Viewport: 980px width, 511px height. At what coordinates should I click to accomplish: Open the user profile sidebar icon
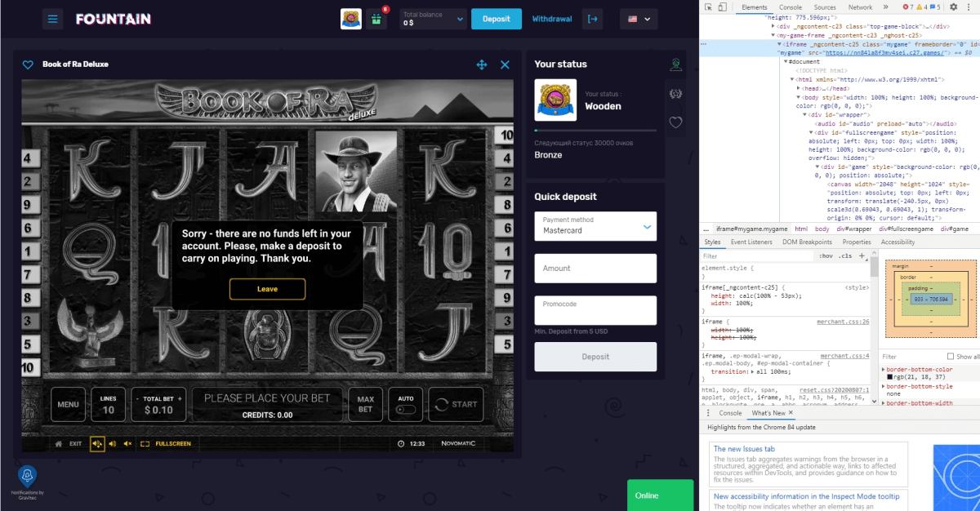(x=675, y=64)
